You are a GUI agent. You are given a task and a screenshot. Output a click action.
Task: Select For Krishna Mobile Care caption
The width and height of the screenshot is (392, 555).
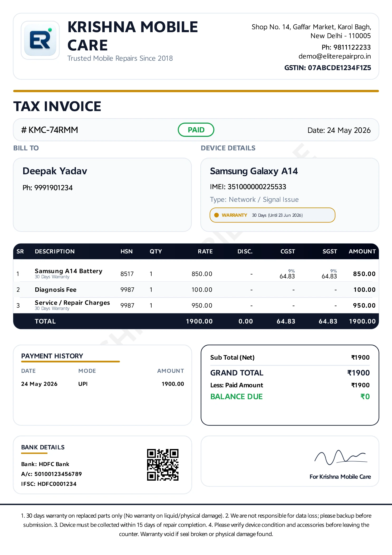click(340, 477)
